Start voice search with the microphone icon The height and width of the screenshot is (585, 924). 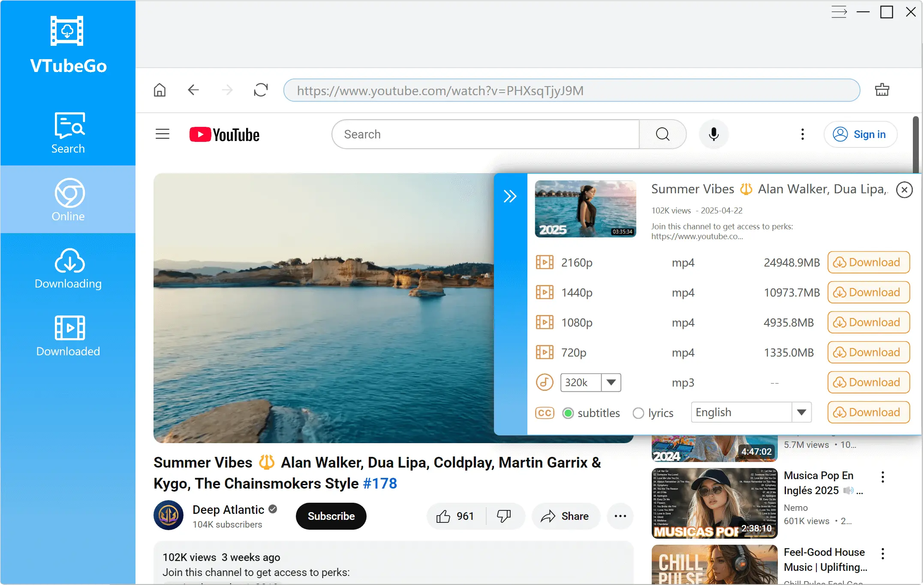pyautogui.click(x=713, y=134)
